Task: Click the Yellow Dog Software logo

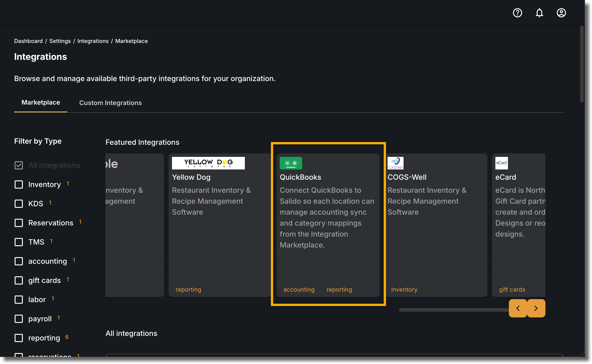Action: click(208, 163)
